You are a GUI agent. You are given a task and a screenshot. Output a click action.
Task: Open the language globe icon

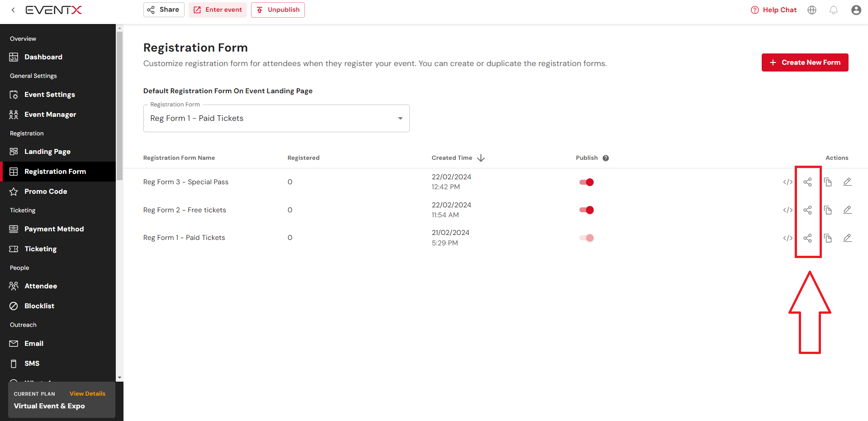812,10
